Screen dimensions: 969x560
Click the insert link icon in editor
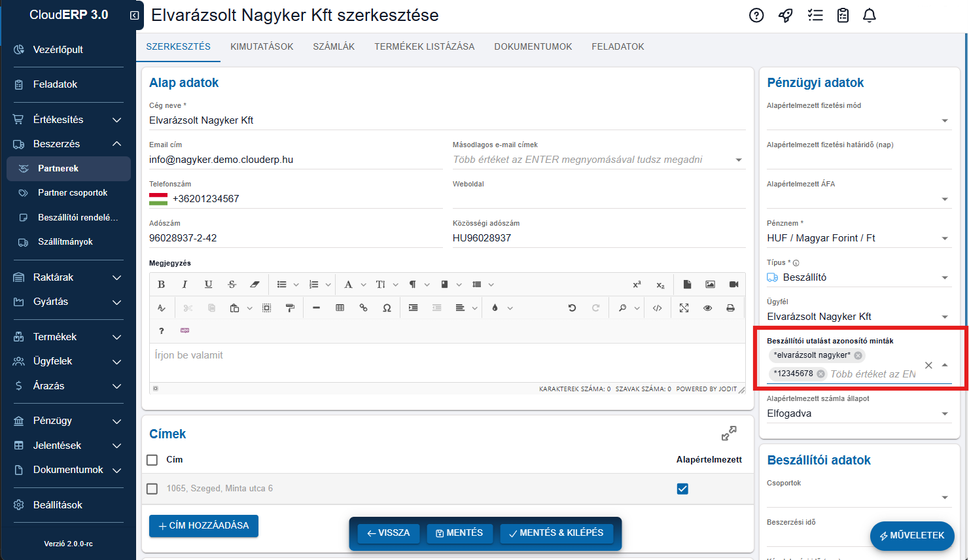coord(363,308)
